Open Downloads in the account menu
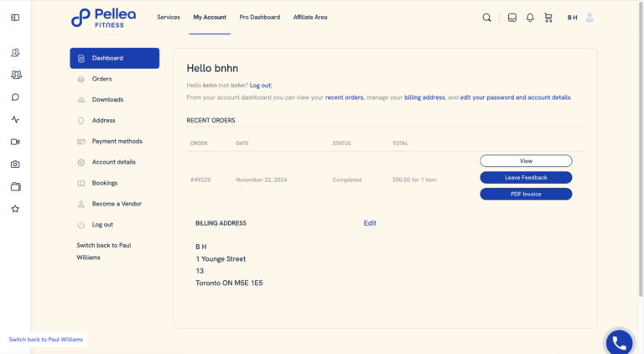Image resolution: width=644 pixels, height=354 pixels. click(107, 100)
